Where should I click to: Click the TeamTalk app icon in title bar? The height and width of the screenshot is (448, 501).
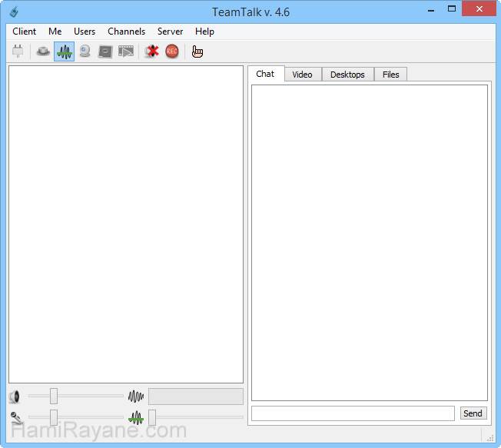pyautogui.click(x=14, y=12)
